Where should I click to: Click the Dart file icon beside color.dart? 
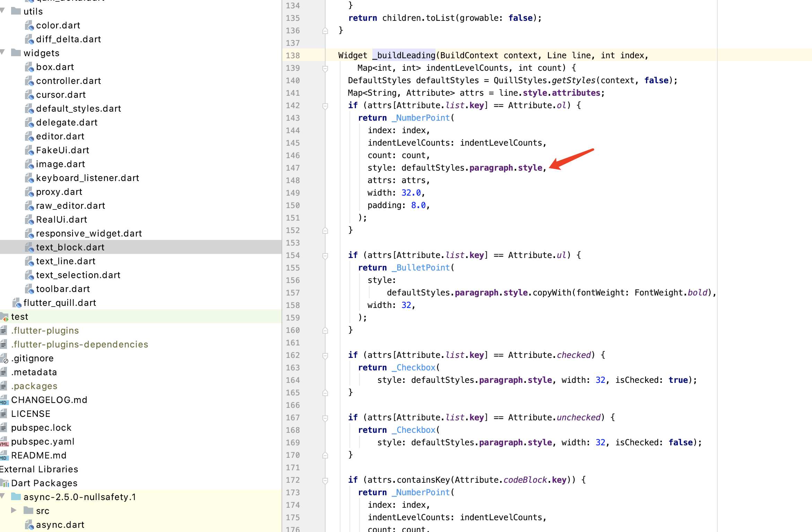click(x=29, y=25)
